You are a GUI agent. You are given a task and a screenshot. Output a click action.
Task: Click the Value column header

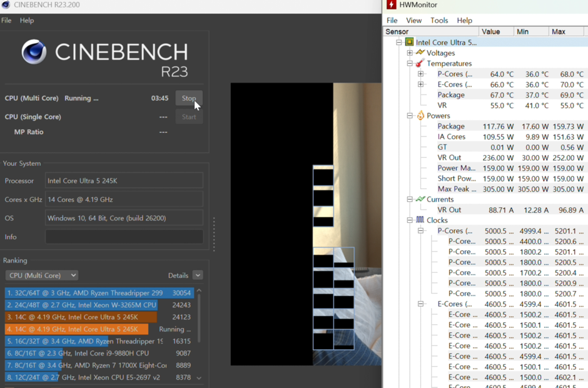(497, 31)
